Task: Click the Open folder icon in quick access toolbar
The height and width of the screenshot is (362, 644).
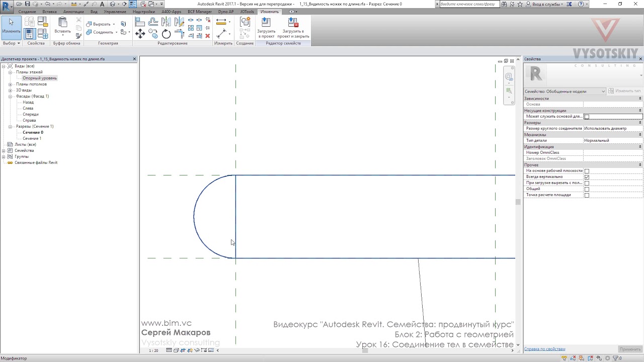Action: pyautogui.click(x=20, y=4)
